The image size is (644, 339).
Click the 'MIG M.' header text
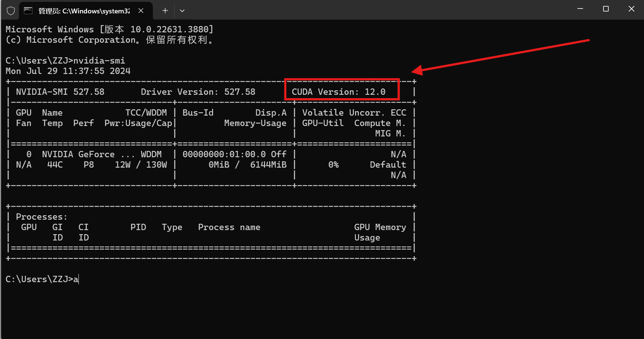click(390, 133)
